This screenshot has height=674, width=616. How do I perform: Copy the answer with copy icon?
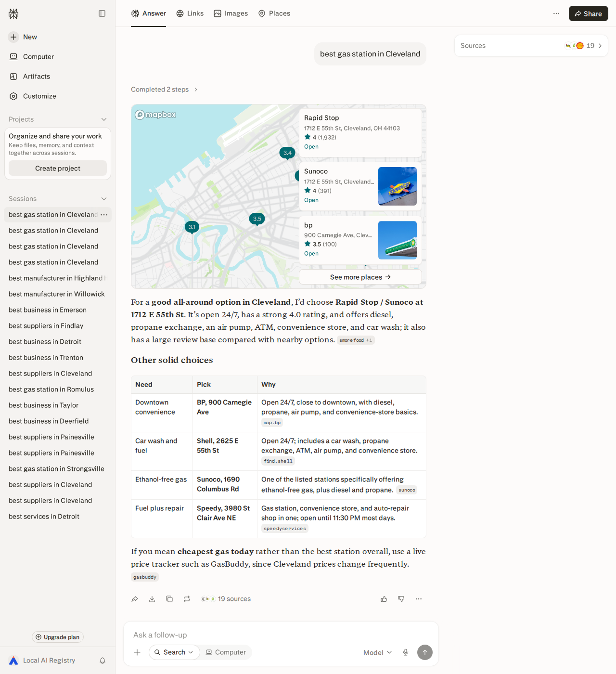[x=169, y=599]
